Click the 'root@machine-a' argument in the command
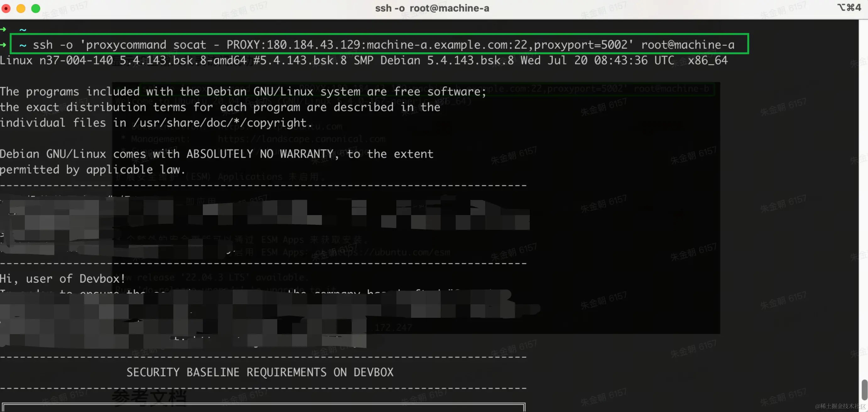This screenshot has height=412, width=868. 688,45
